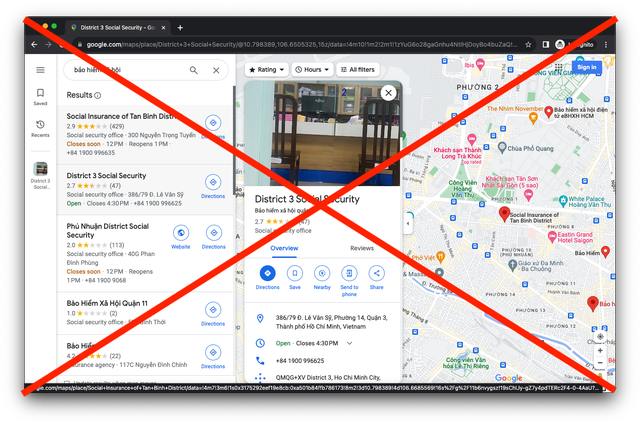This screenshot has width=640, height=425.
Task: Toggle the browser side panel icon
Action: [x=545, y=45]
